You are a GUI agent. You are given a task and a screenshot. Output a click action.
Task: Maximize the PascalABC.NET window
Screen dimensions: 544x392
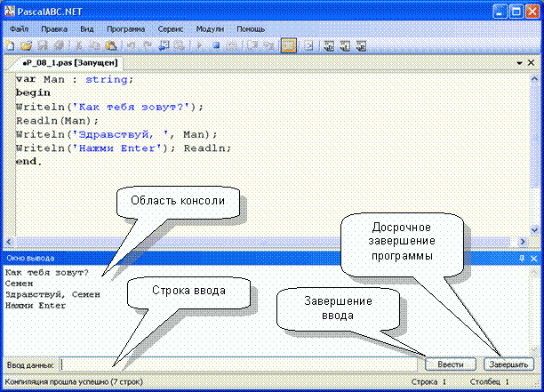[516, 12]
